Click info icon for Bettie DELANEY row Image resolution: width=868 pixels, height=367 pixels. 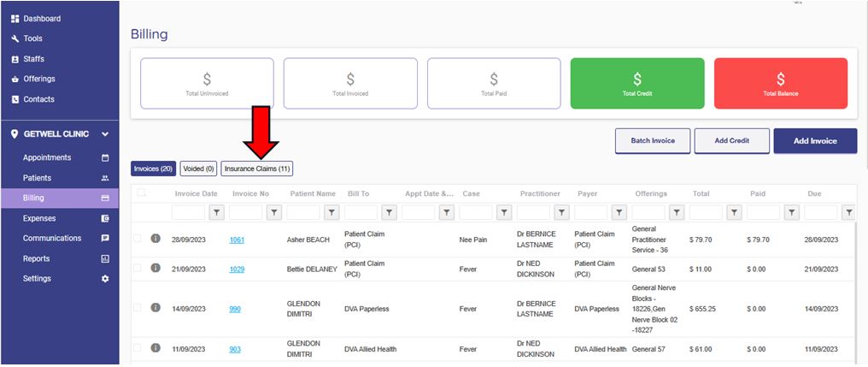pos(155,268)
